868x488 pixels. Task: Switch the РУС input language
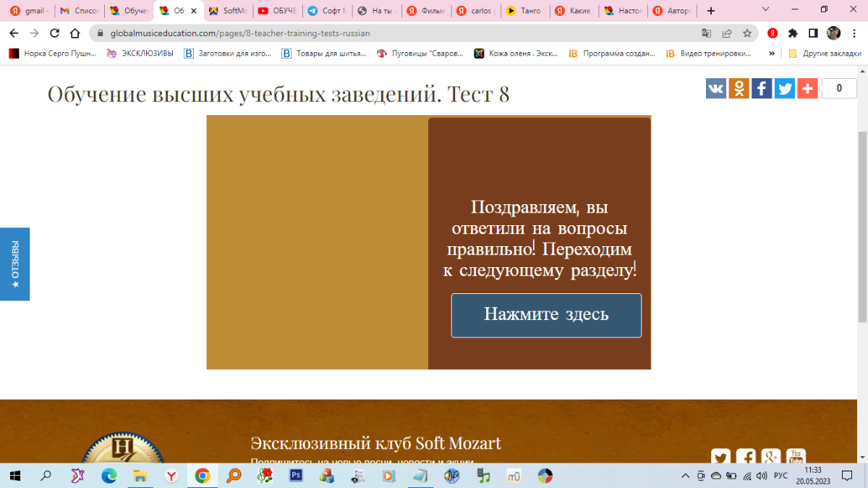[780, 476]
